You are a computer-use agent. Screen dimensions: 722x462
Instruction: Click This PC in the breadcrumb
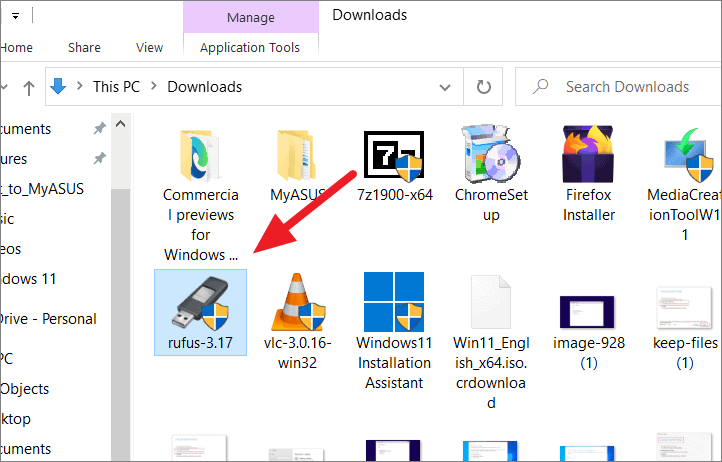point(116,87)
